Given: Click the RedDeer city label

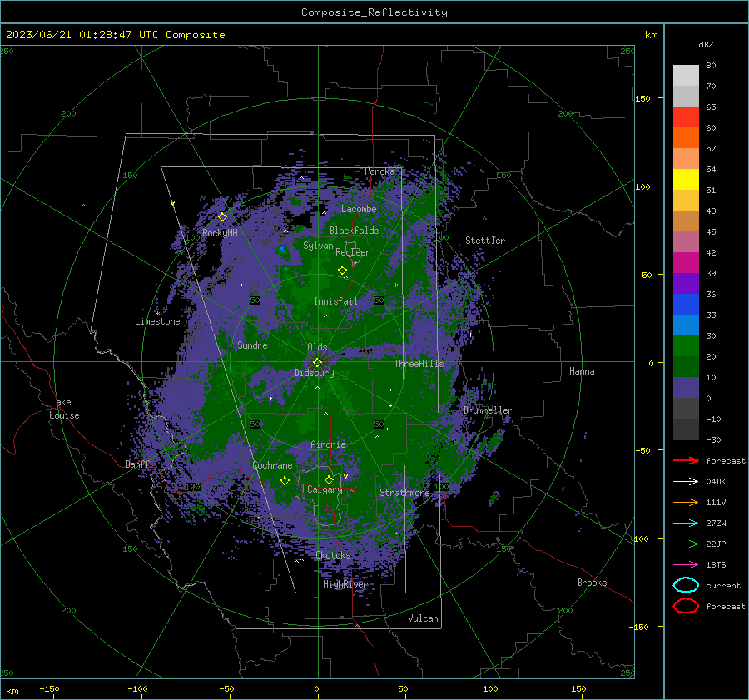Looking at the screenshot, I should point(353,252).
